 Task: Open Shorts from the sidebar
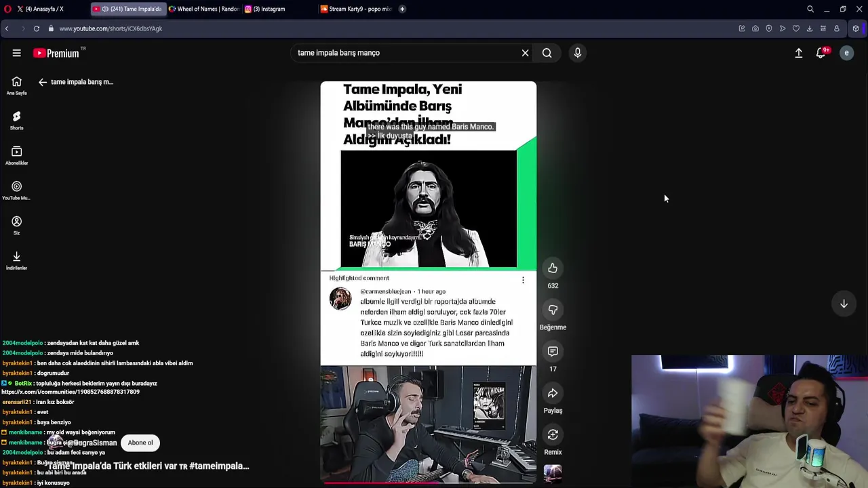click(16, 121)
